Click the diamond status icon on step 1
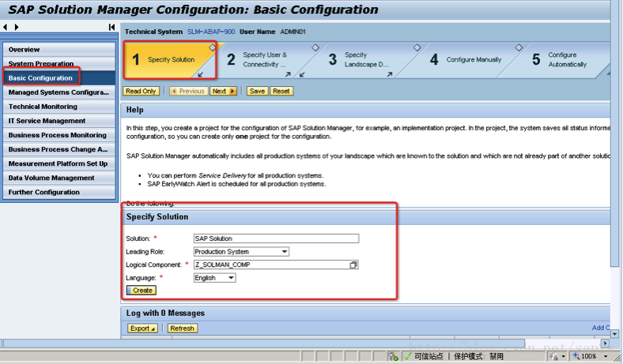Image resolution: width=623 pixels, height=364 pixels. (213, 48)
